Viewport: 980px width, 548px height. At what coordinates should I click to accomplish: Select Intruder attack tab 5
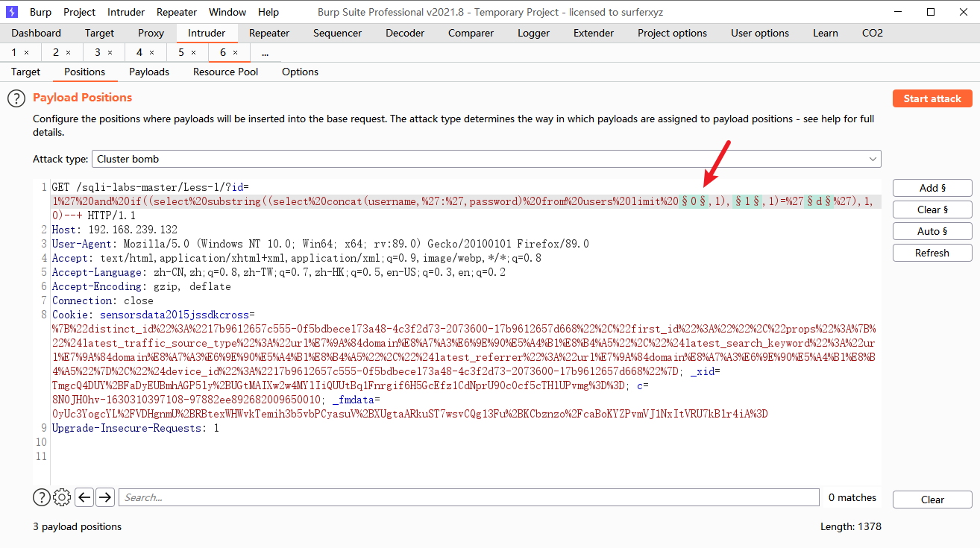[181, 52]
